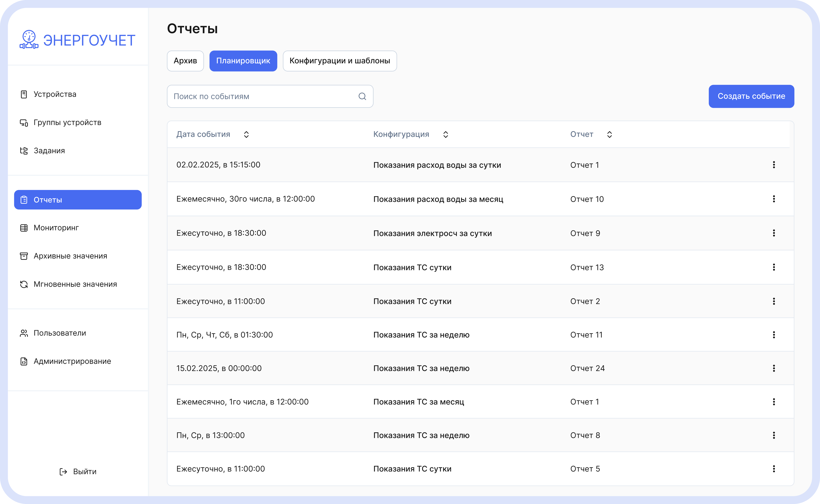The image size is (820, 504).
Task: Focus the Поиск по событиям field
Action: click(x=263, y=96)
